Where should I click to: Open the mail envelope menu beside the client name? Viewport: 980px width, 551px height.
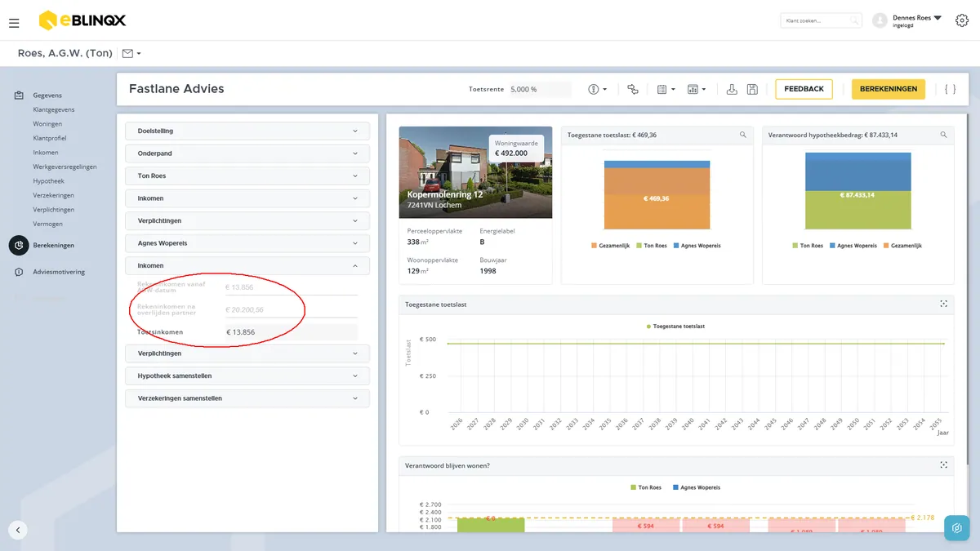click(131, 54)
